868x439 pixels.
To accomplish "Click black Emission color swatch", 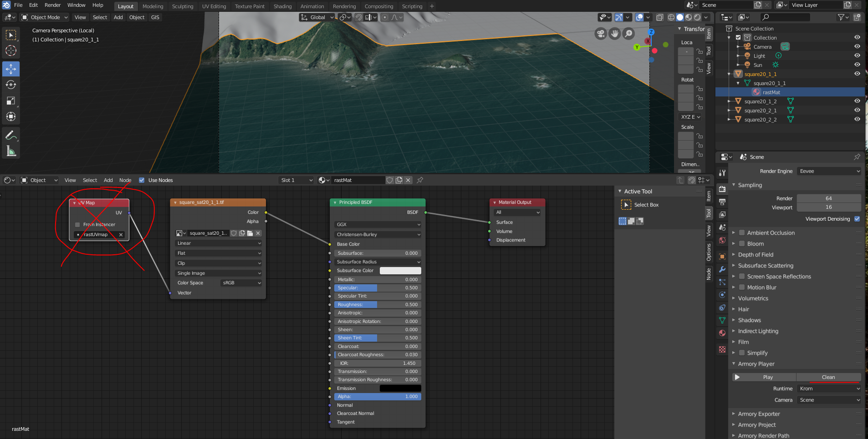I will click(x=400, y=389).
